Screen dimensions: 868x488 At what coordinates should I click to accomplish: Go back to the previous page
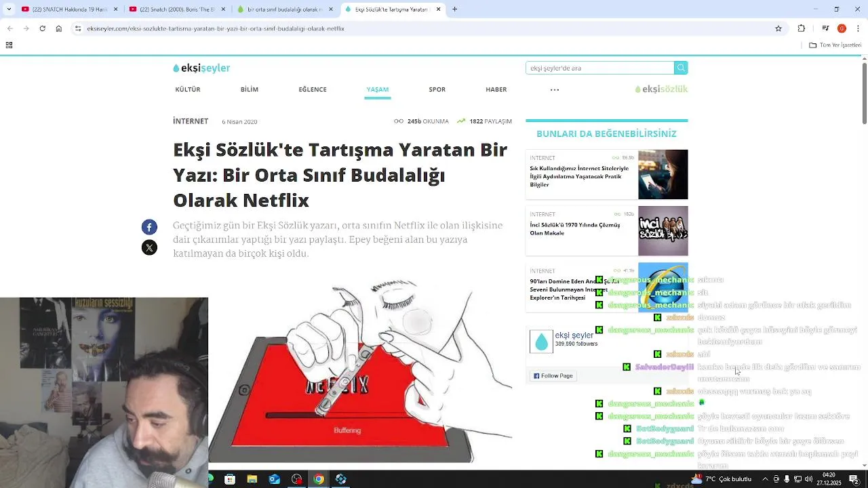(x=9, y=28)
